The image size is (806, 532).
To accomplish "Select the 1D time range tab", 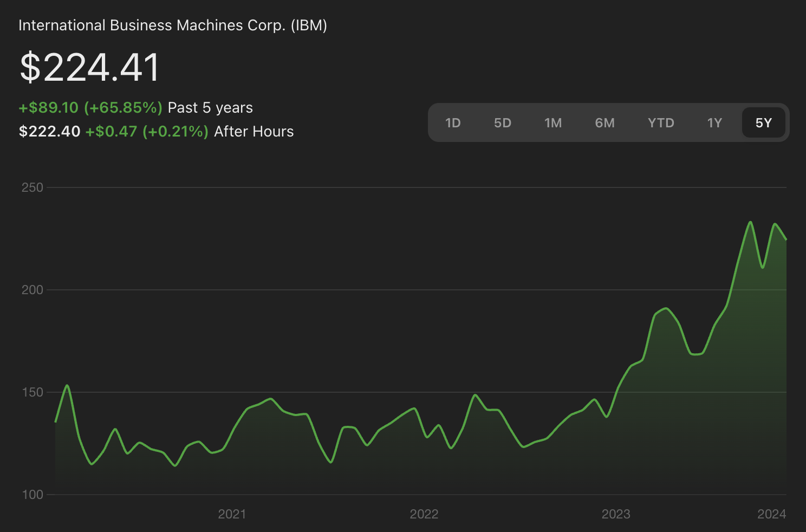I will 453,123.
